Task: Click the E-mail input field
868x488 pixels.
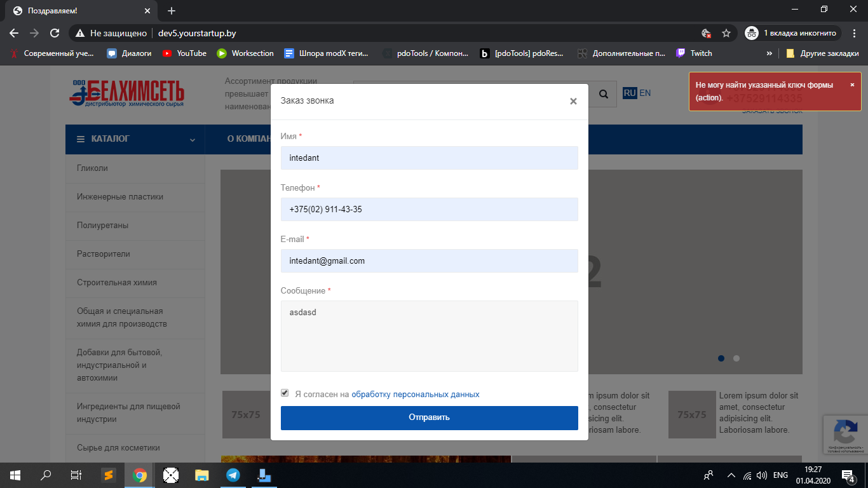Action: pyautogui.click(x=430, y=261)
